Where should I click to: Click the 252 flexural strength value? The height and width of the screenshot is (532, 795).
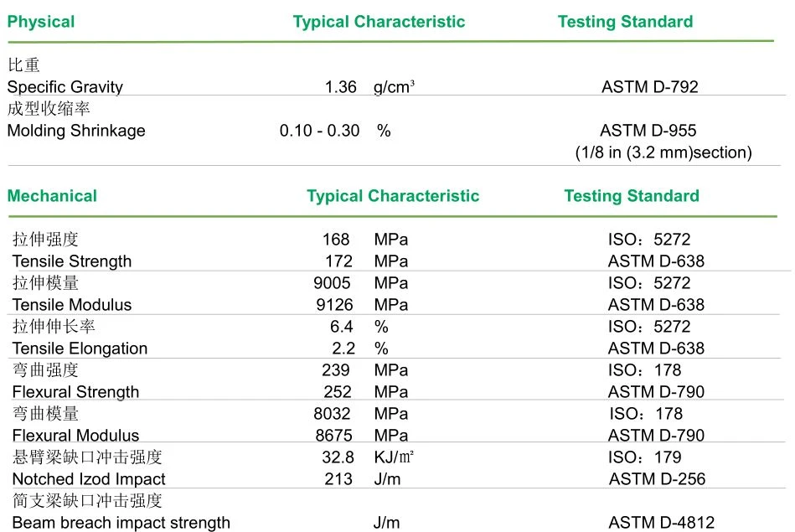click(338, 392)
